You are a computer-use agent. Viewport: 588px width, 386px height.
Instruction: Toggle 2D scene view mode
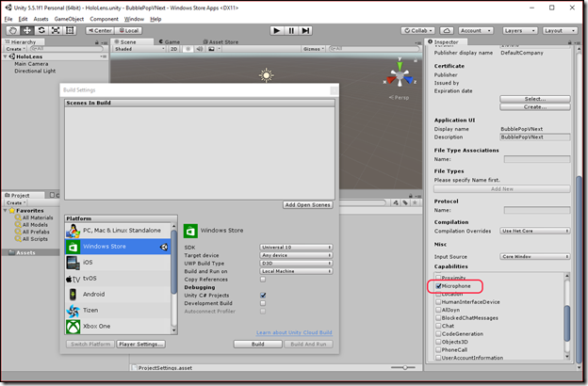[174, 49]
